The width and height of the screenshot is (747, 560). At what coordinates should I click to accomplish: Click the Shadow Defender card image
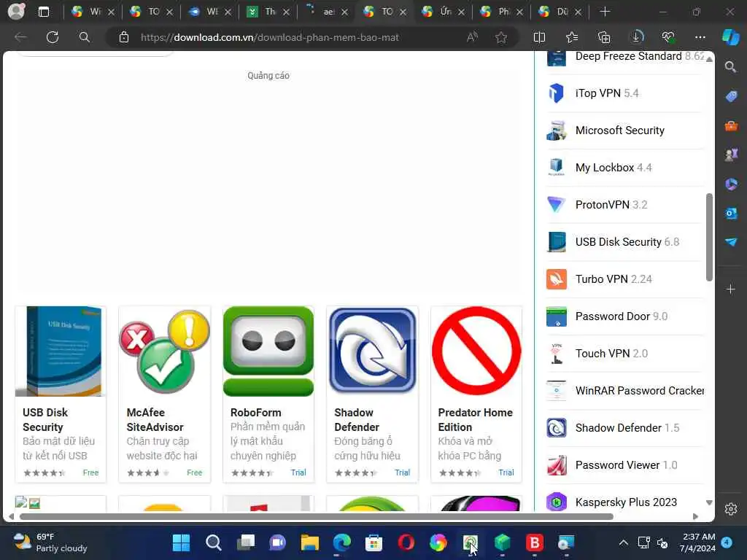(372, 351)
